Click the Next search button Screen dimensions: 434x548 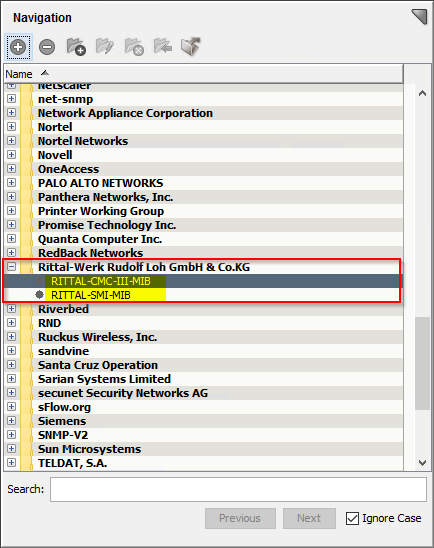(309, 518)
